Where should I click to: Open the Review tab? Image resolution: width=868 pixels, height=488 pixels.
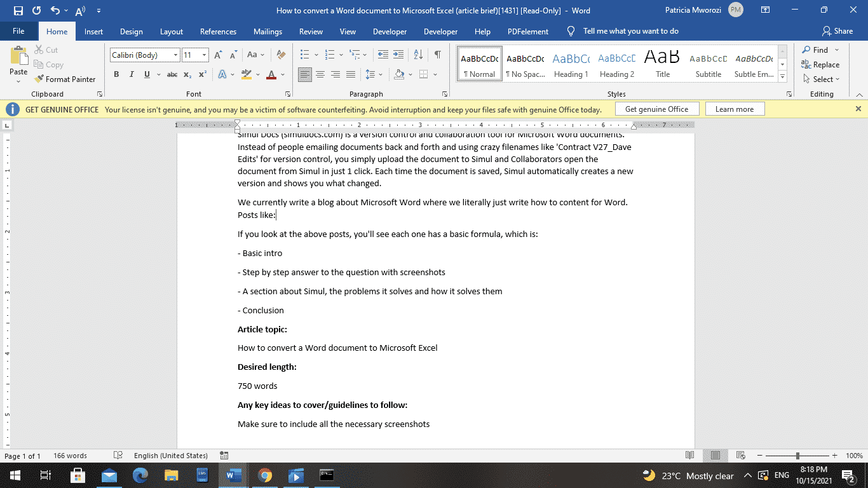pos(311,31)
